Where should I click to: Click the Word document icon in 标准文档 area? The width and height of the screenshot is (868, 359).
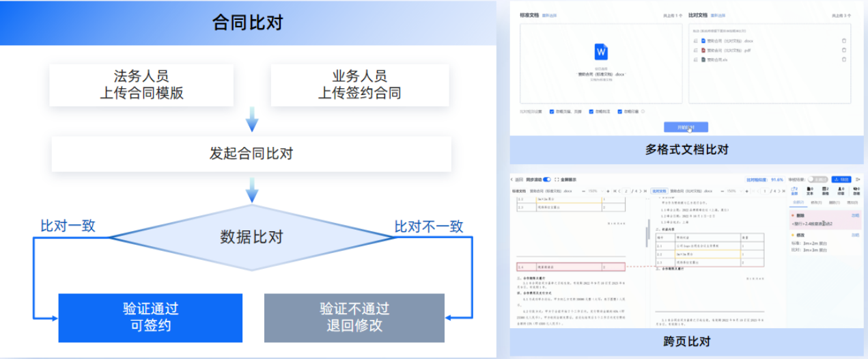(601, 52)
